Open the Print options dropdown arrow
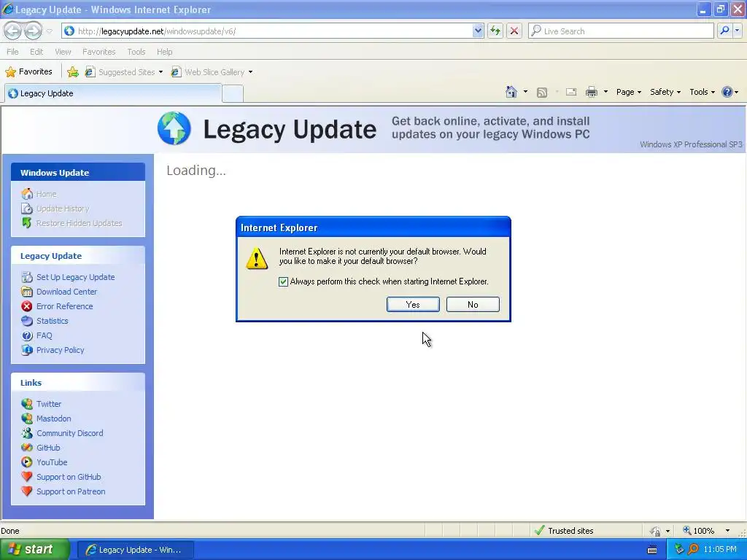 [x=605, y=92]
